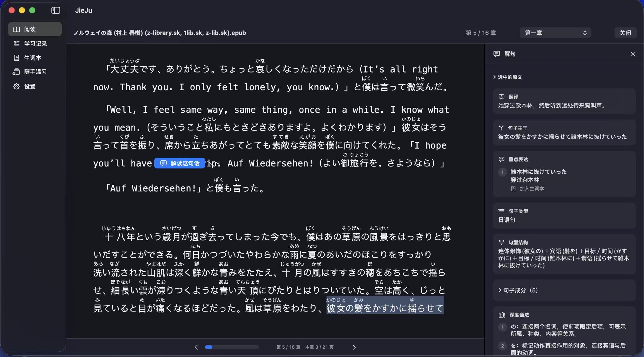Open 随手温习 quick review
The width and height of the screenshot is (644, 357).
click(35, 72)
